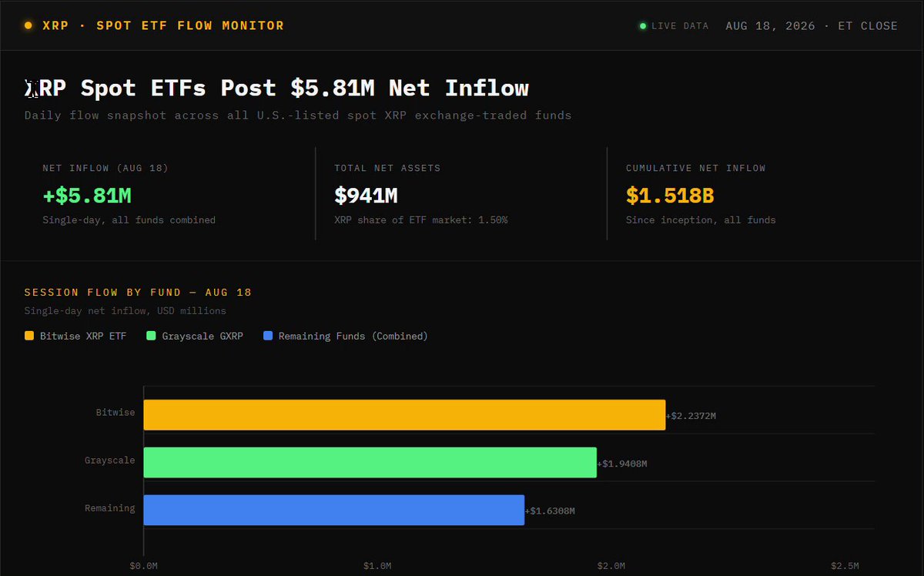Click the orange dot beside XRP header

(x=28, y=25)
